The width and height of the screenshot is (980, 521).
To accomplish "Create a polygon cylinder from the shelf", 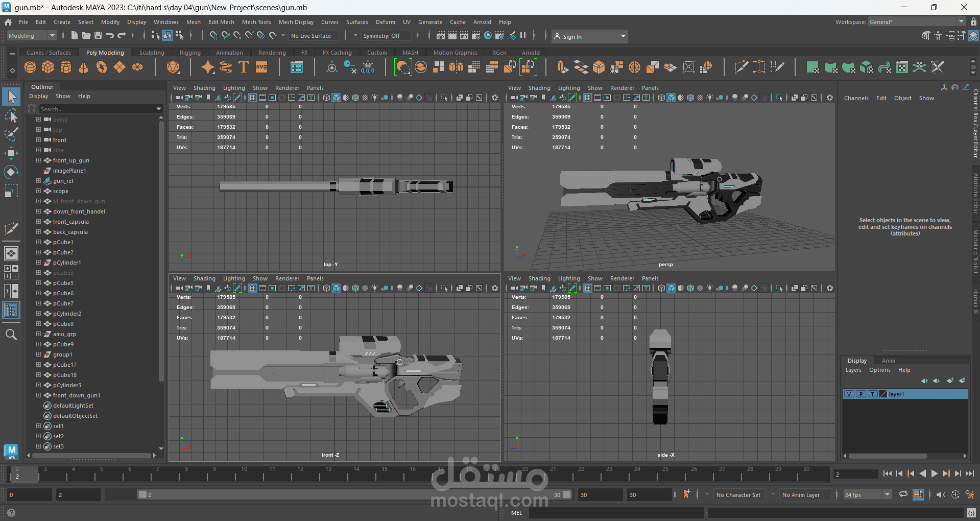I will 66,67.
